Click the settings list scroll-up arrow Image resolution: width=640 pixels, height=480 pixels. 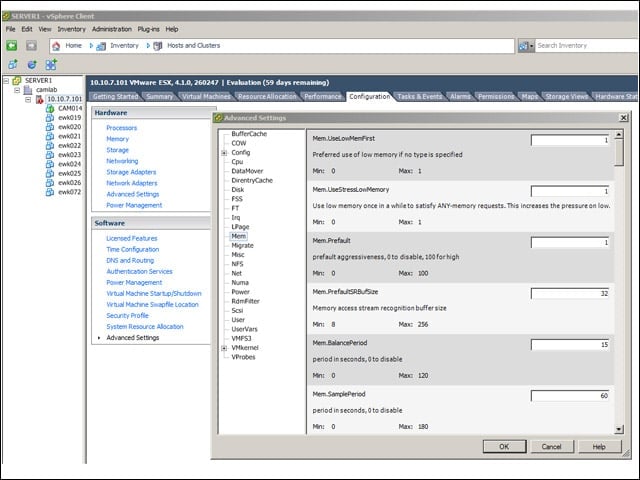pyautogui.click(x=619, y=134)
